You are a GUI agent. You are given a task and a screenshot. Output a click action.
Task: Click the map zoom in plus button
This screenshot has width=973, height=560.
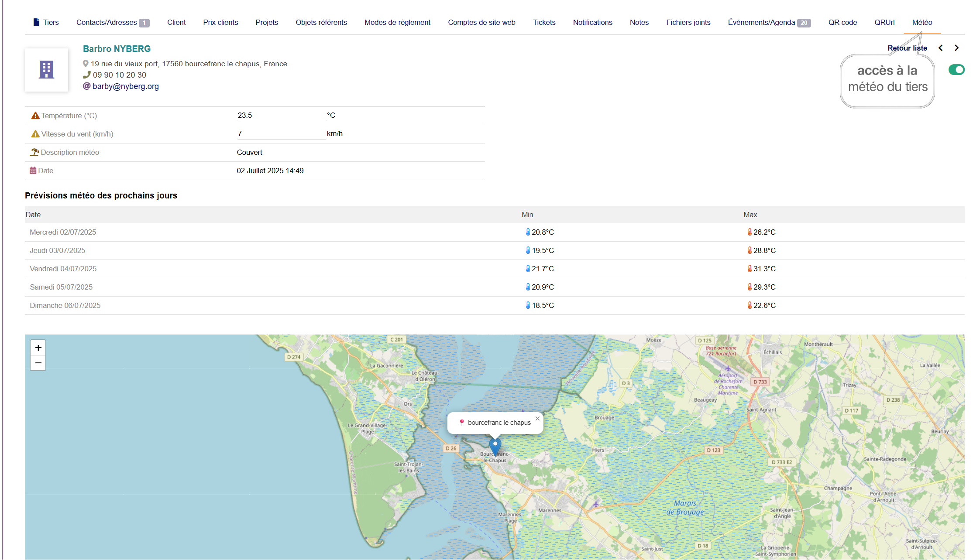click(38, 348)
